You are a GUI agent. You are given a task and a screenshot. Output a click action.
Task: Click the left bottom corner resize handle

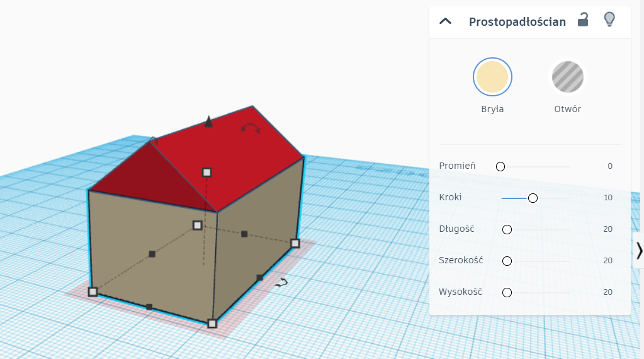coord(93,292)
